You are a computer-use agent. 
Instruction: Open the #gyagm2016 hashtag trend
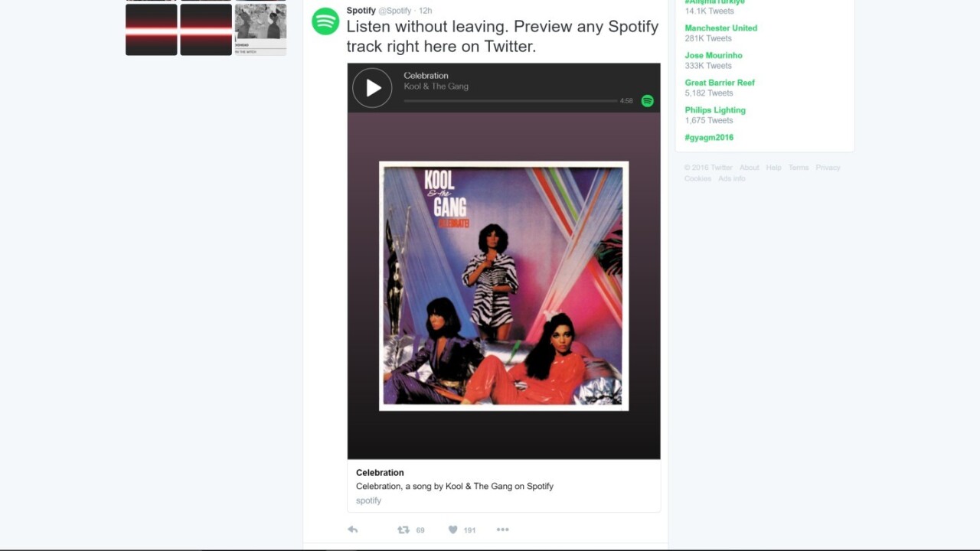click(x=709, y=138)
